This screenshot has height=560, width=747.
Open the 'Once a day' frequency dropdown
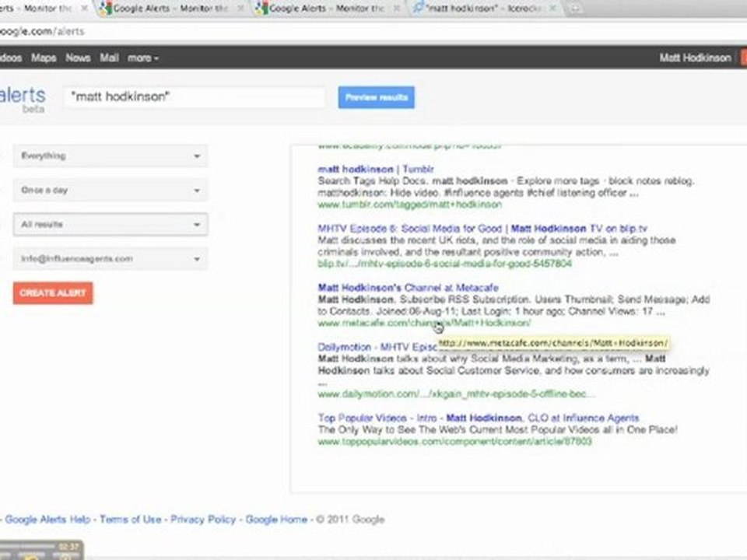110,191
